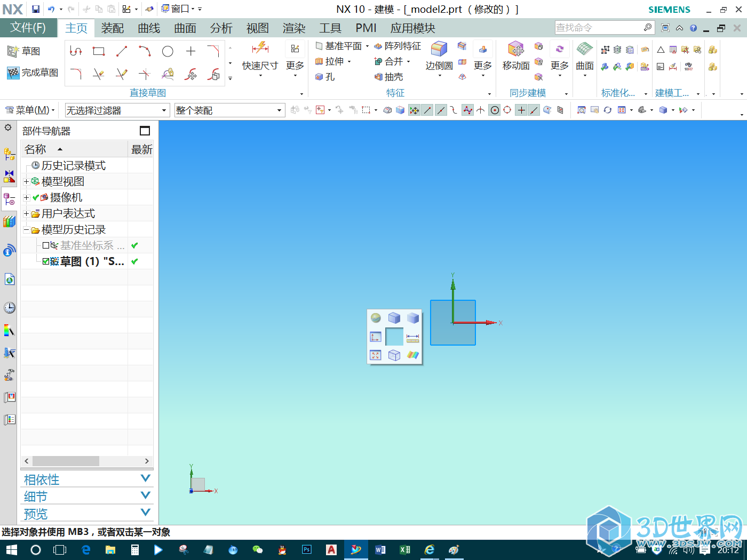The width and height of the screenshot is (747, 560).
Task: Click the Save icon in title bar
Action: pos(36,9)
